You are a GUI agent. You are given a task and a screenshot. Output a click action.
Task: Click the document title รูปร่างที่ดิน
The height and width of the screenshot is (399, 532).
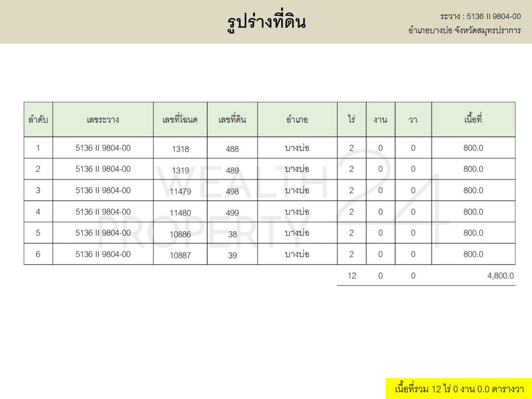click(x=266, y=21)
